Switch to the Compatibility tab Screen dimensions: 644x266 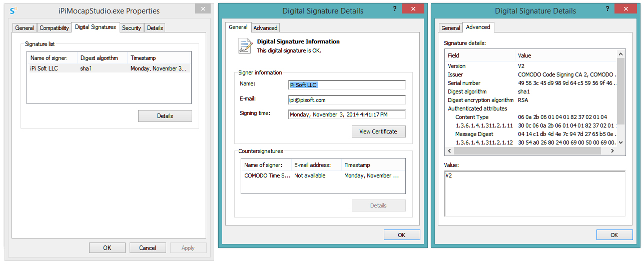point(54,28)
